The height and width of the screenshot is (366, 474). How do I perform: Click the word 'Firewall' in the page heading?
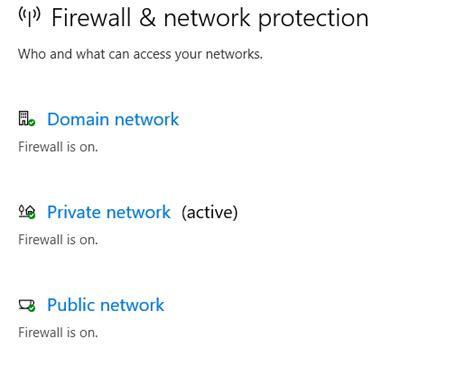pos(91,18)
